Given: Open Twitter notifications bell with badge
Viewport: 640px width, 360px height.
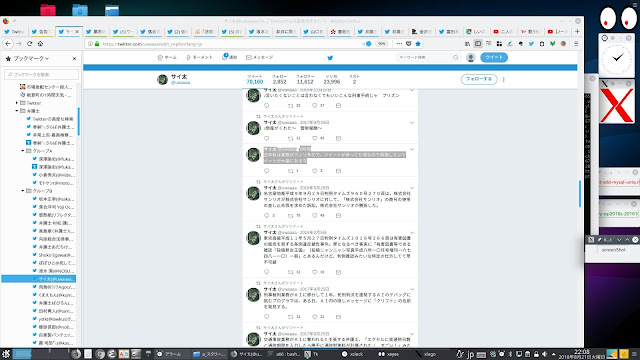Looking at the screenshot, I should coord(229,57).
